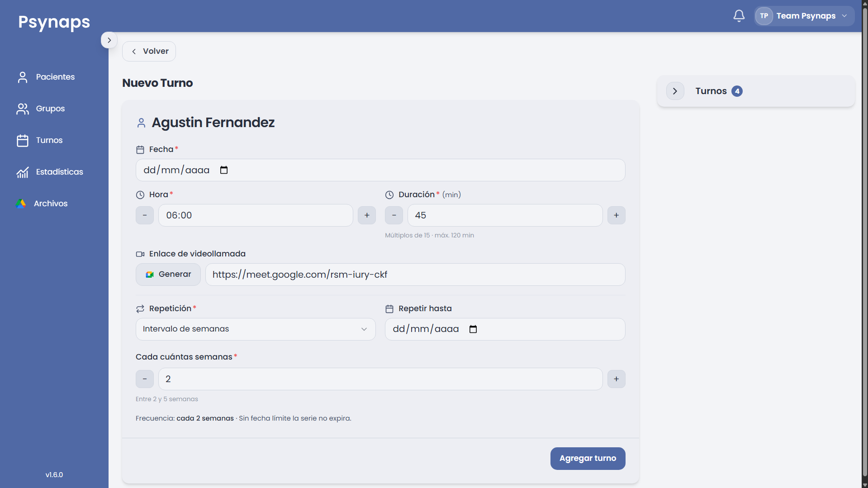
Task: Open calendar picker in Repetir hasta field
Action: click(x=473, y=329)
